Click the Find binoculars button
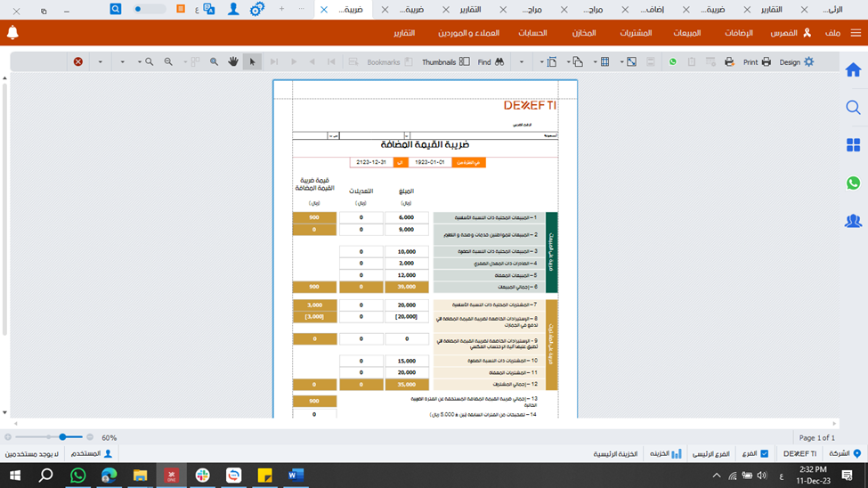 (x=491, y=62)
